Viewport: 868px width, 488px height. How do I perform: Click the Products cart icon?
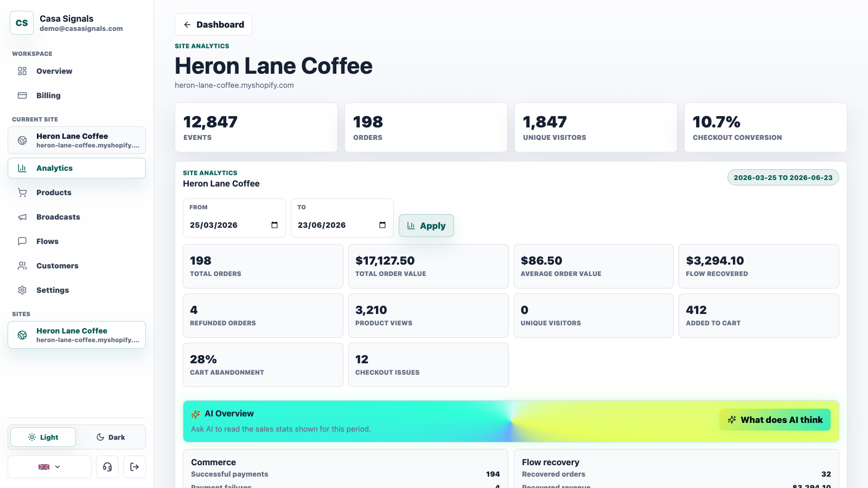tap(22, 192)
